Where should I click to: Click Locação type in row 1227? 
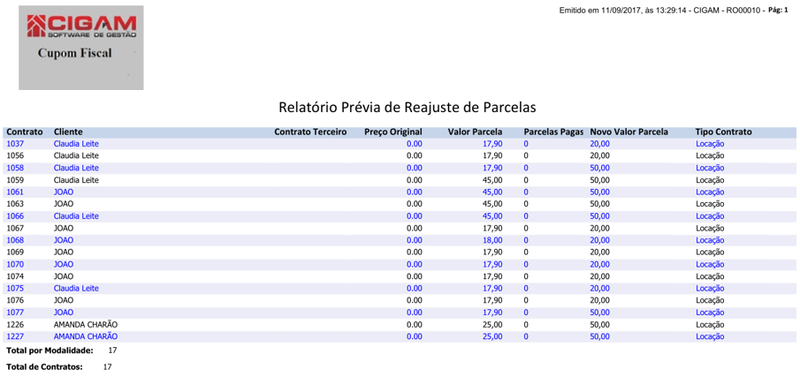tap(710, 336)
